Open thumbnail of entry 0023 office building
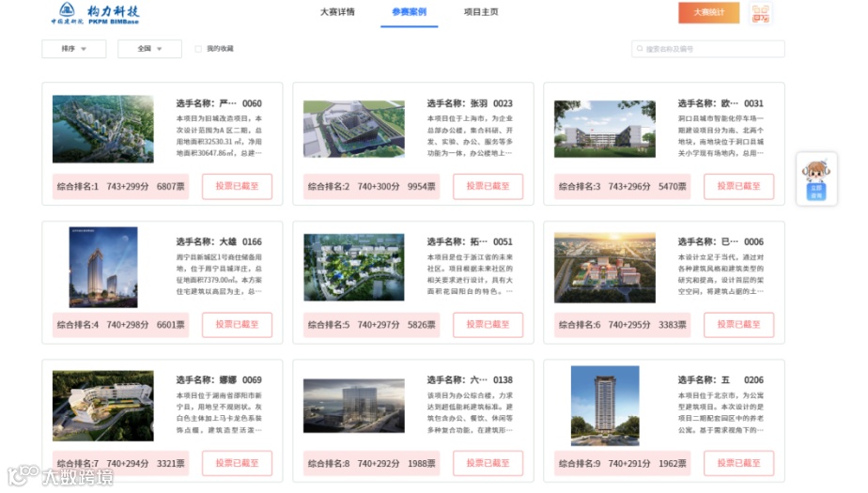Viewport: 868px width, 493px height. [x=354, y=129]
